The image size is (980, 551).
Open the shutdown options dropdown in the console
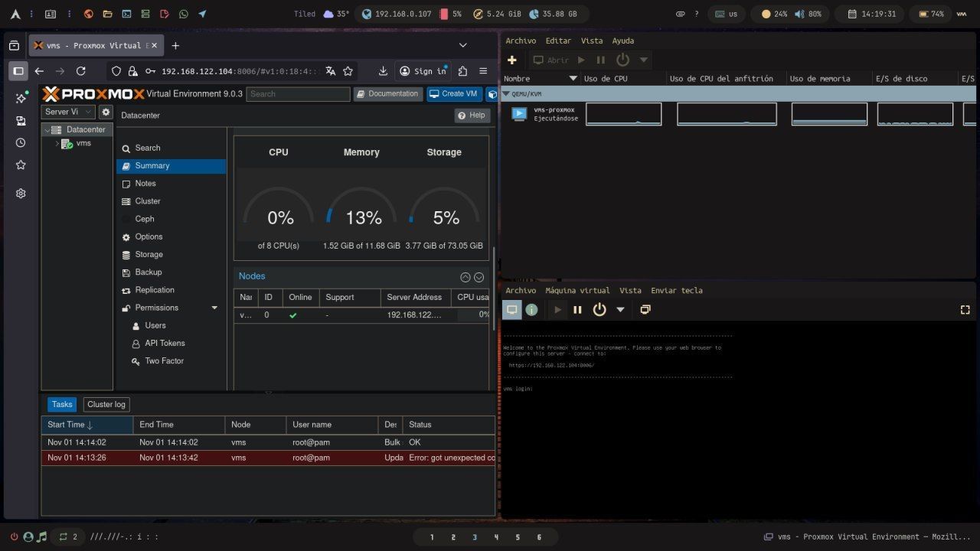click(621, 310)
